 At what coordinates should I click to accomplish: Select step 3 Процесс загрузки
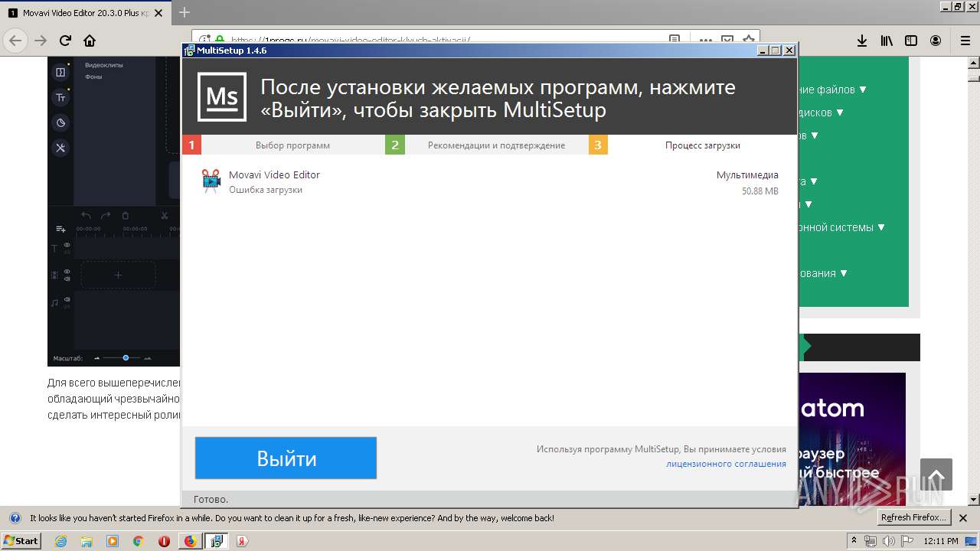click(x=693, y=145)
